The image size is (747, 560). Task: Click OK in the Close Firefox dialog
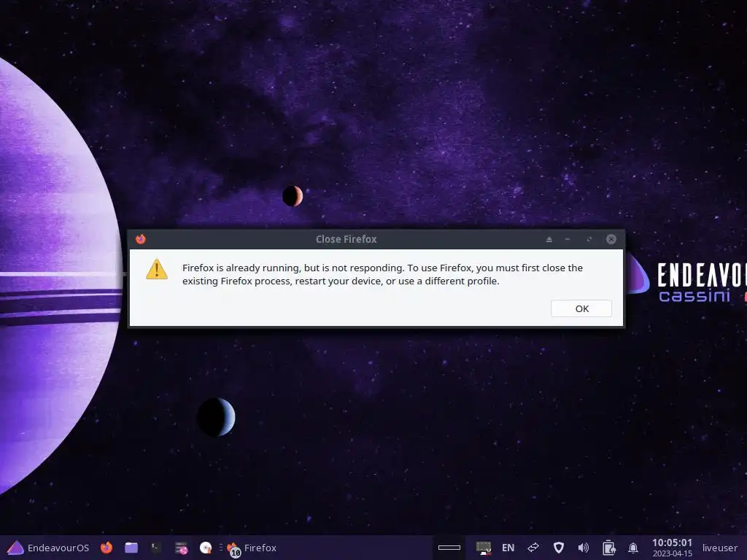tap(581, 308)
